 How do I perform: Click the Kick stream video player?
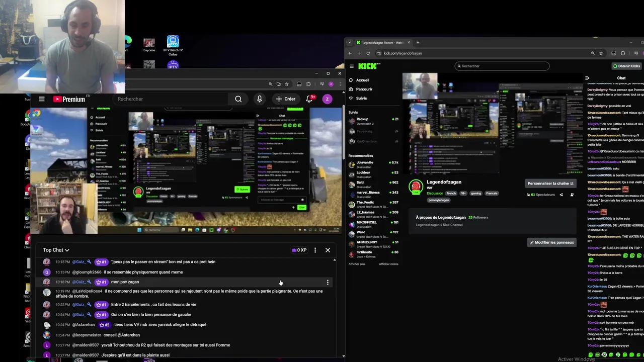(x=492, y=124)
